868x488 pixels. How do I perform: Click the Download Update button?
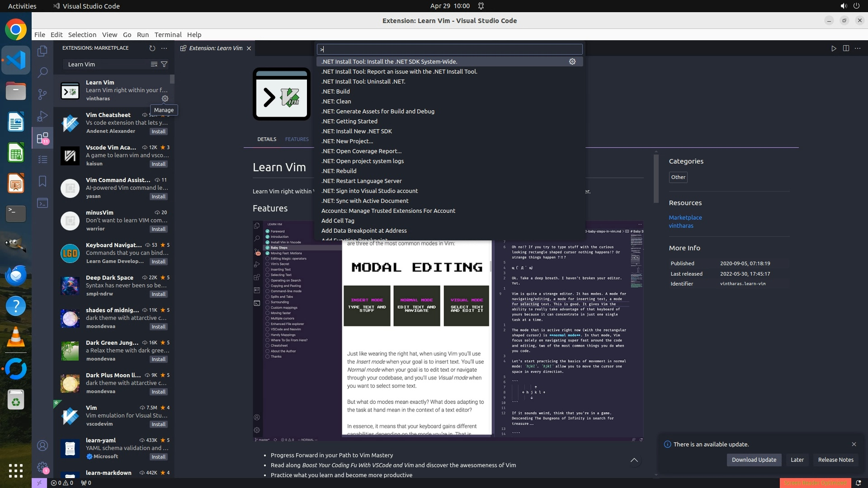754,460
